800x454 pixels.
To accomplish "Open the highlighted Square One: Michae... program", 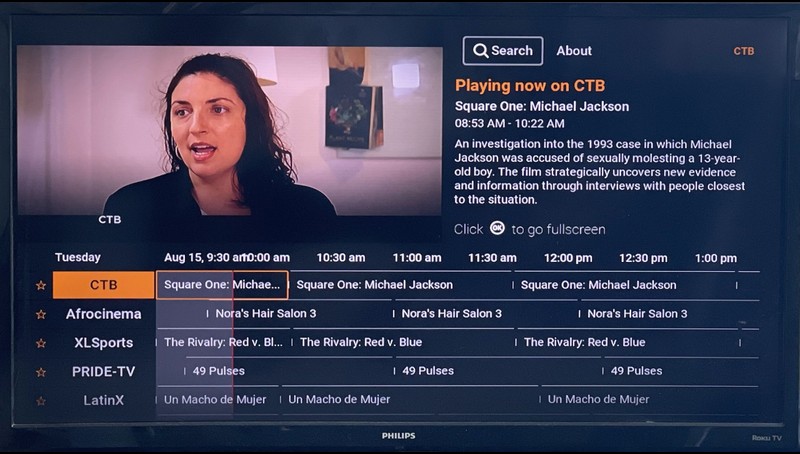I will (x=222, y=285).
